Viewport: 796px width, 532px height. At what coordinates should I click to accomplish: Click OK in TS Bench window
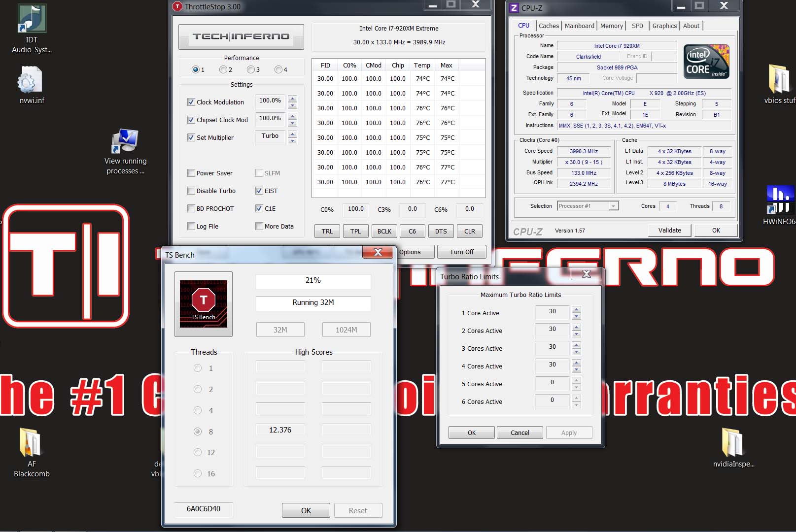[306, 510]
